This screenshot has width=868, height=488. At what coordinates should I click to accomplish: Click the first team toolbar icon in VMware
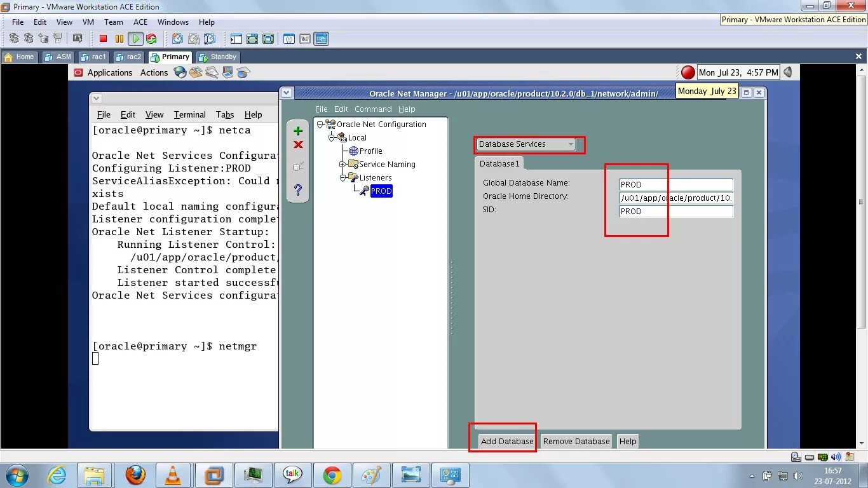tap(13, 39)
